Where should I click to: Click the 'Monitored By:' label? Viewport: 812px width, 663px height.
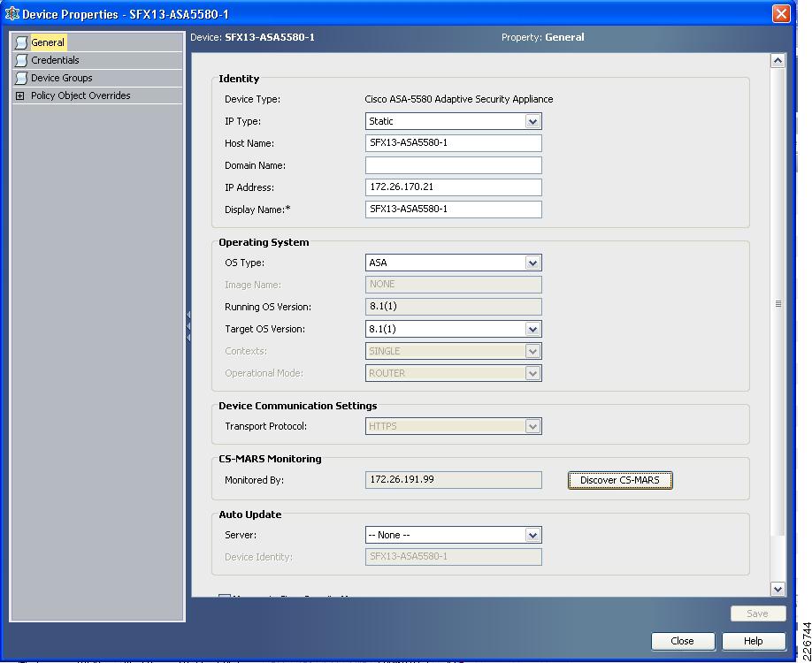[x=254, y=480]
